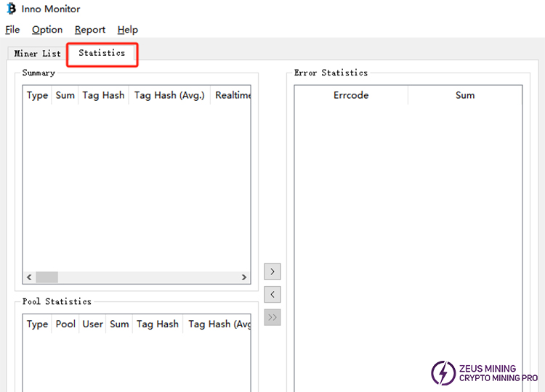Click the Tag Hash (Avg.) Summary header
Image resolution: width=545 pixels, height=392 pixels.
click(x=169, y=95)
